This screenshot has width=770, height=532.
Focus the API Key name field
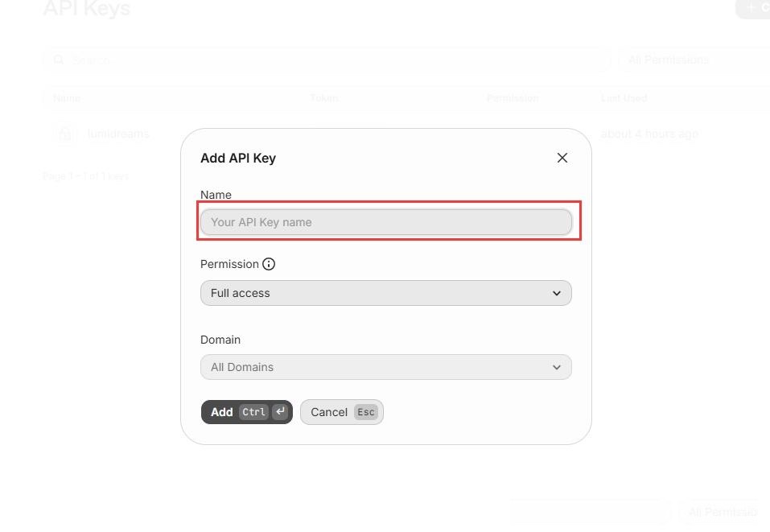386,222
